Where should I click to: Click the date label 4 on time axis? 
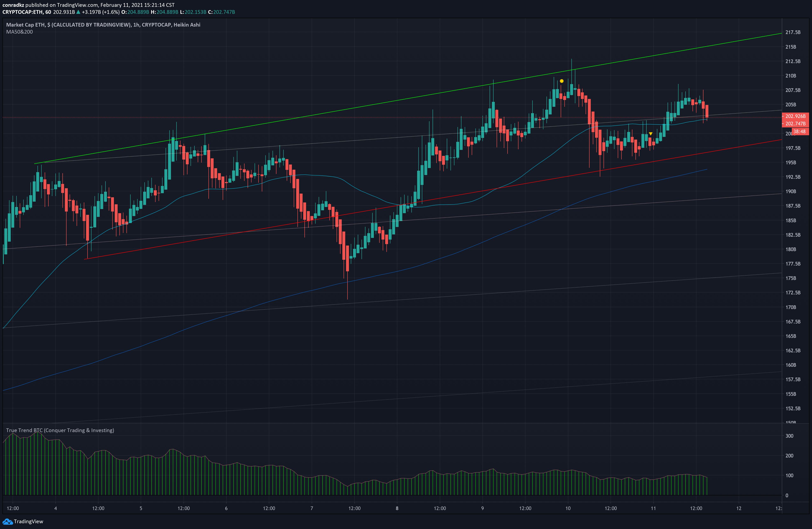(x=56, y=508)
